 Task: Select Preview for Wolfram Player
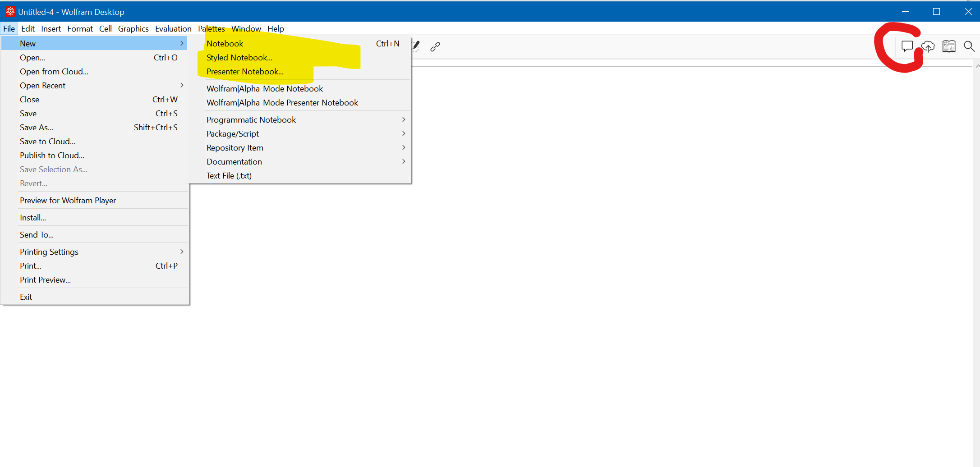coord(95,201)
